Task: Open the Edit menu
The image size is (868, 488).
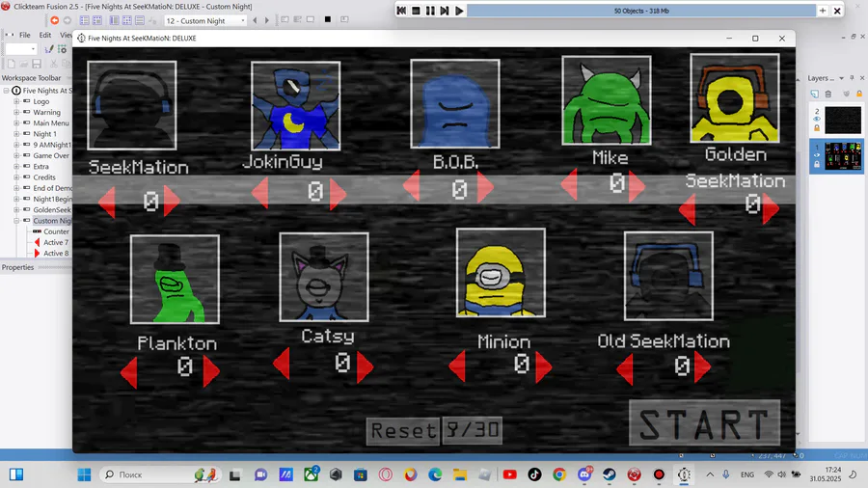Action: point(45,35)
